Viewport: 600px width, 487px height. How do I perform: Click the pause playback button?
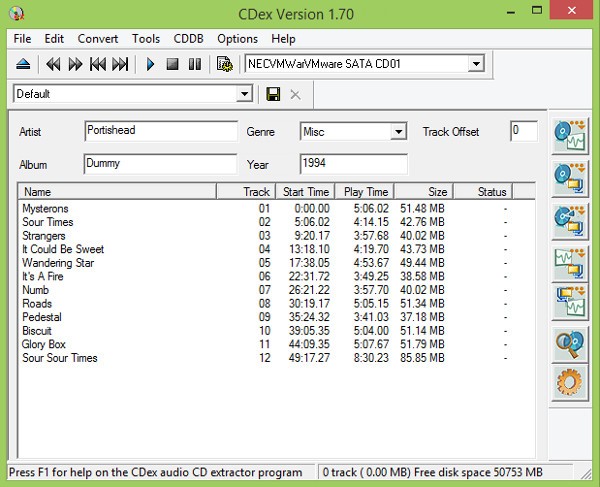click(x=194, y=65)
